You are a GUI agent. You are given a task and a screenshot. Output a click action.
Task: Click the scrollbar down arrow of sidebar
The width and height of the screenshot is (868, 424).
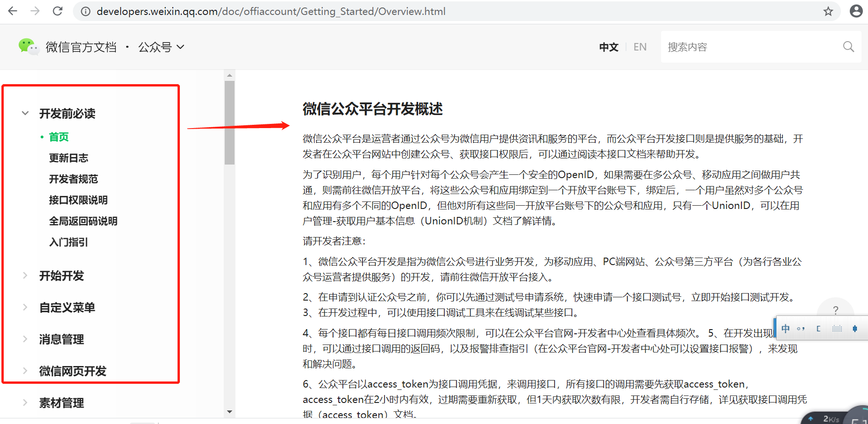(x=229, y=412)
